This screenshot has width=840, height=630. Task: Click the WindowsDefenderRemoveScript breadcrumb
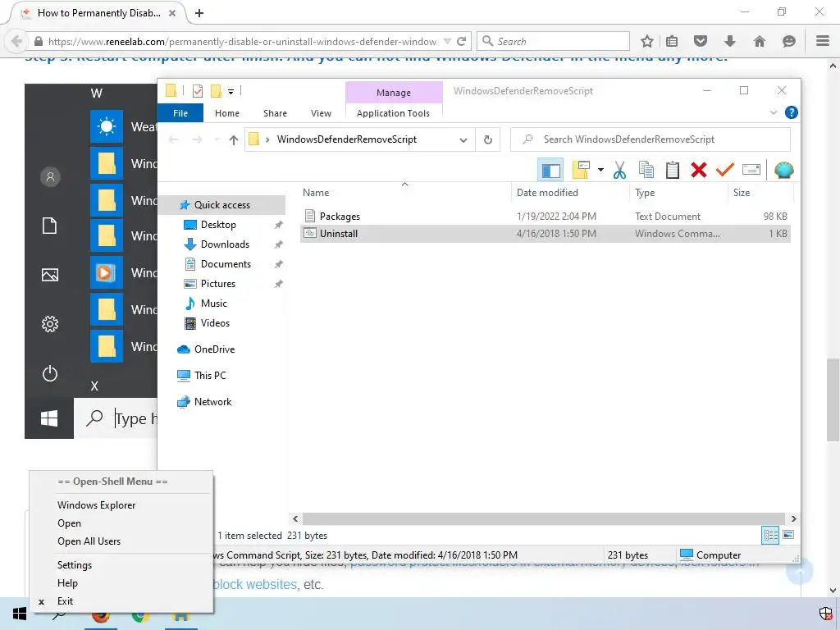347,139
